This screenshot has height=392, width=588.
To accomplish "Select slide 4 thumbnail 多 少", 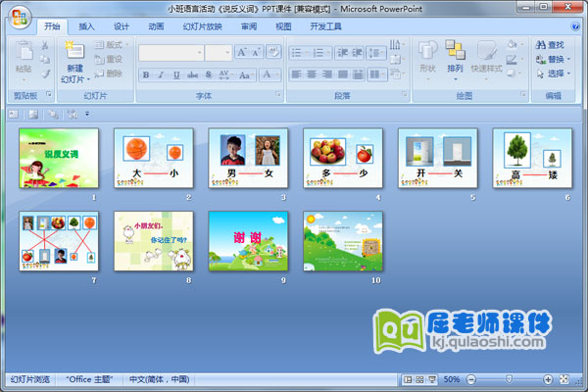I will 343,158.
